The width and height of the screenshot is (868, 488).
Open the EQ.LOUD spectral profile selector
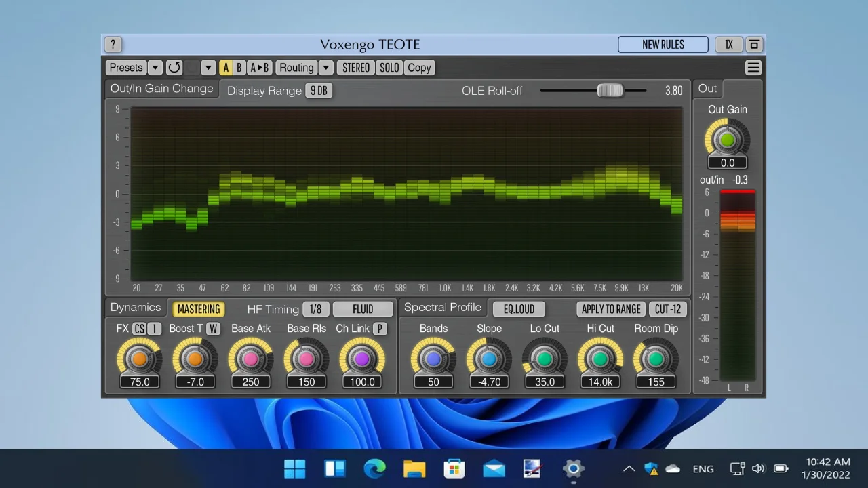[519, 309]
